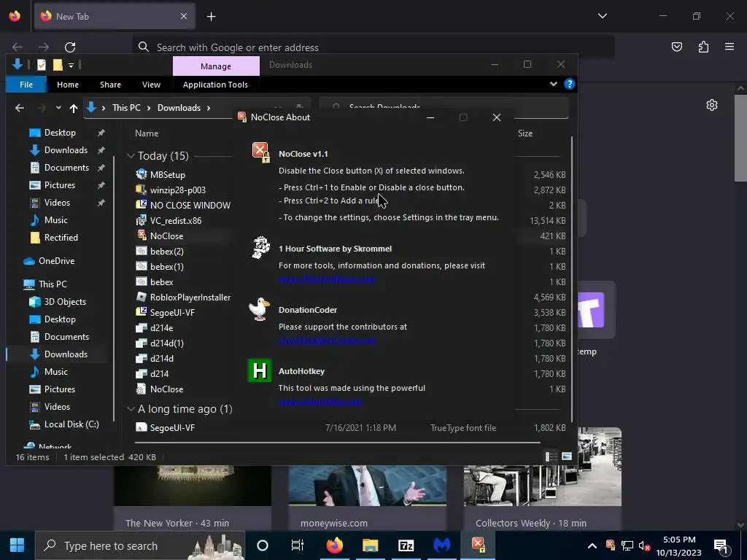The width and height of the screenshot is (747, 560).
Task: Show hidden system tray icons
Action: (592, 545)
